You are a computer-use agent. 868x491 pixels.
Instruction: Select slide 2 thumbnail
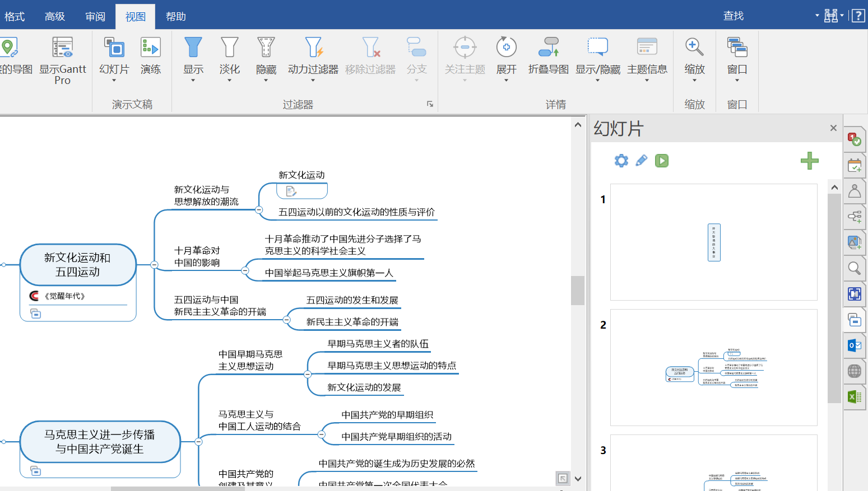pos(714,367)
